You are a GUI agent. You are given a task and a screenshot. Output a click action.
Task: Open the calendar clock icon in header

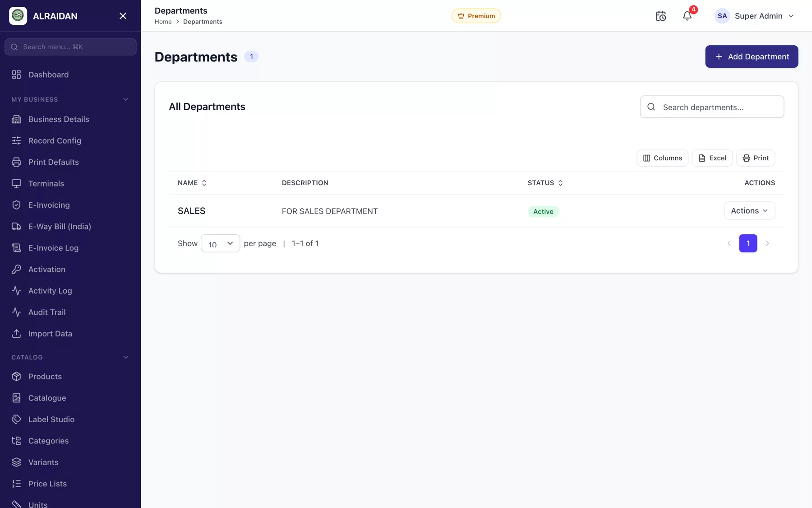coord(661,16)
